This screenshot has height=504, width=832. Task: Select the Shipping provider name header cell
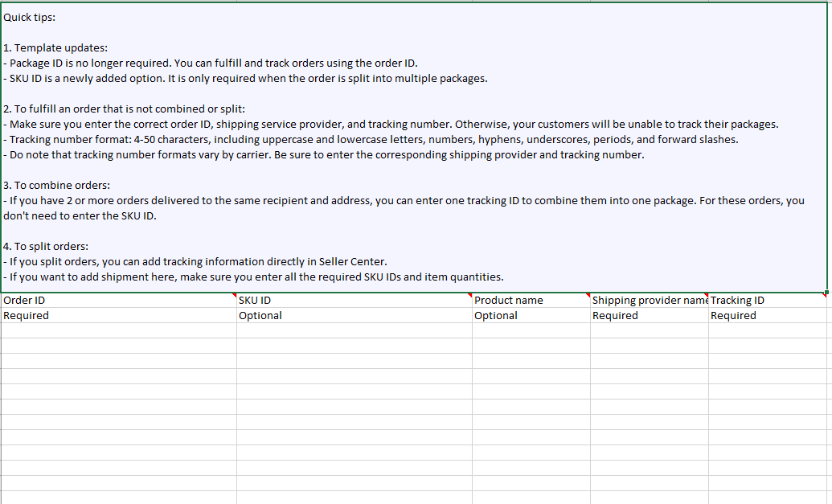(x=649, y=301)
